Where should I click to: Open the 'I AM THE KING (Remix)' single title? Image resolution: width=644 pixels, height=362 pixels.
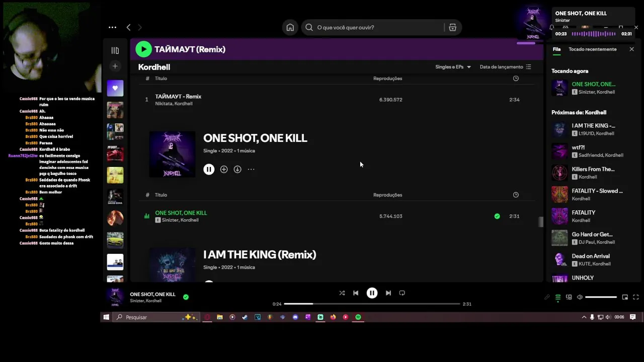click(x=260, y=254)
